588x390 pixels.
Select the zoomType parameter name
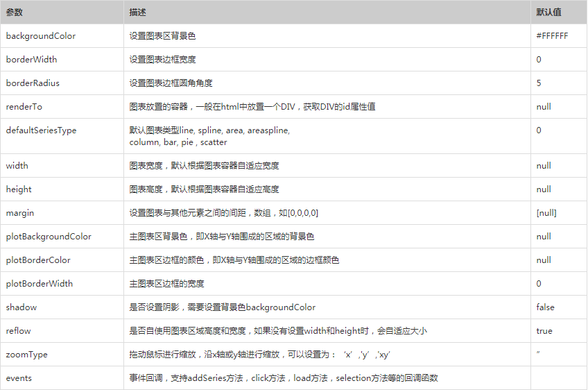tap(26, 355)
